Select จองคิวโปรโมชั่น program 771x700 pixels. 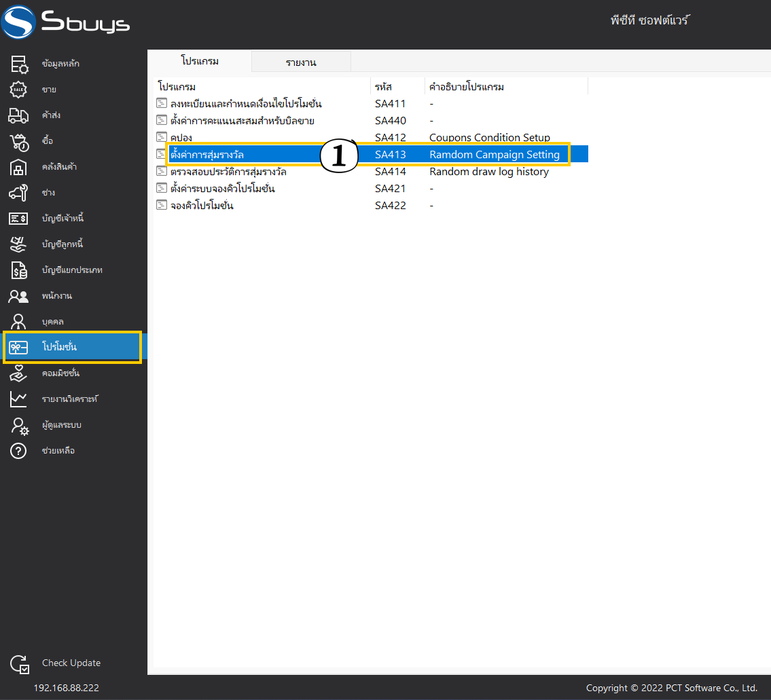(x=202, y=206)
